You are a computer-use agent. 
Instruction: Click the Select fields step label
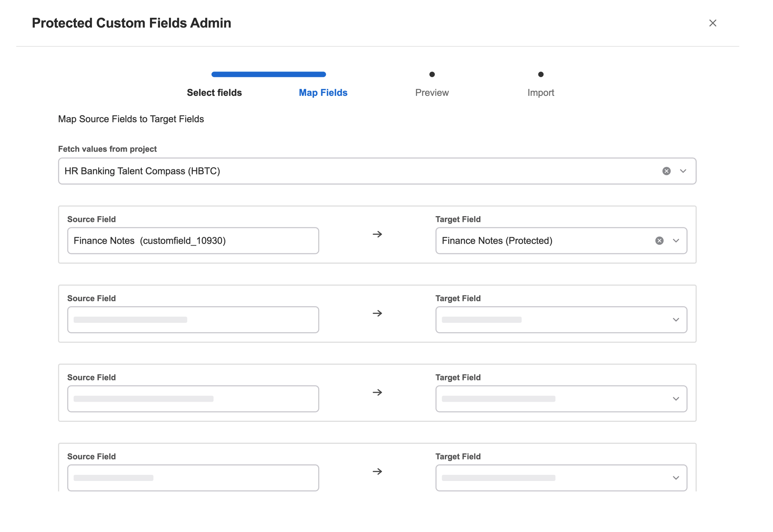[x=215, y=93]
